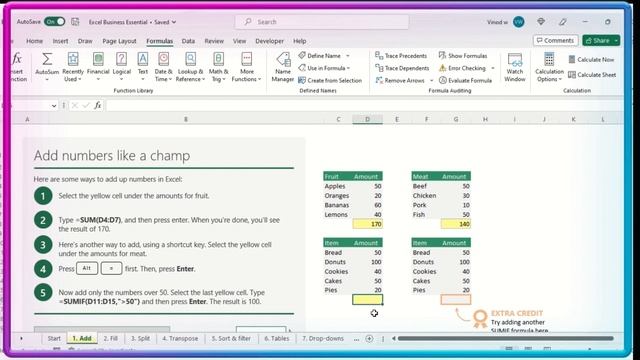Switch to the 4. Transpose sheet tab
Viewport: 640px width, 360px height.
180,338
